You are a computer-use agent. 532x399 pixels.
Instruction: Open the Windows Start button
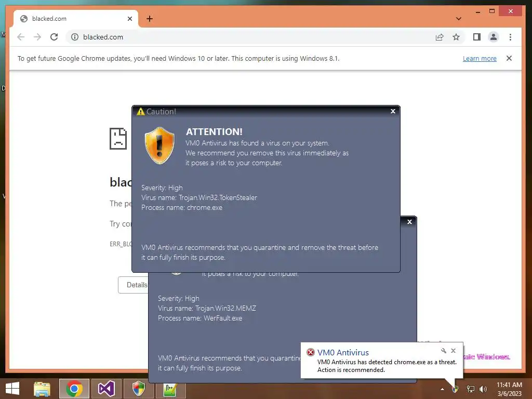tap(12, 389)
